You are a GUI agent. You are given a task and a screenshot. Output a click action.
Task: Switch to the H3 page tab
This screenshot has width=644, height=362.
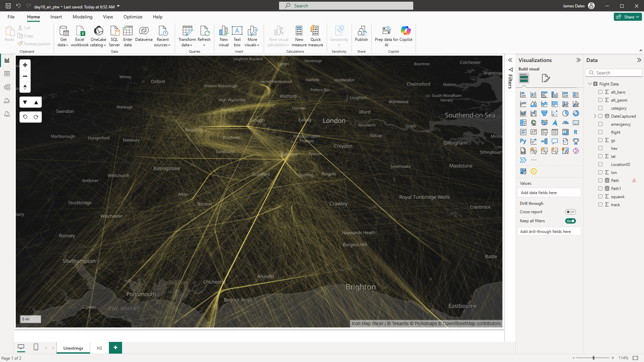tap(99, 348)
